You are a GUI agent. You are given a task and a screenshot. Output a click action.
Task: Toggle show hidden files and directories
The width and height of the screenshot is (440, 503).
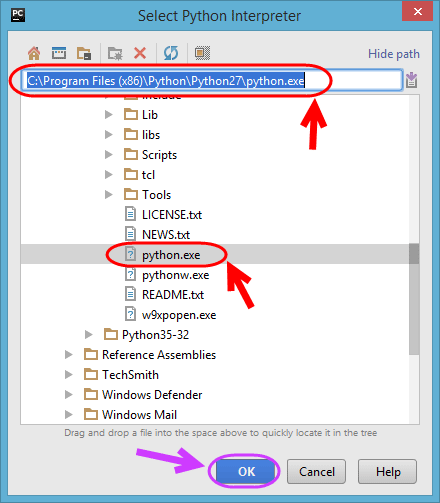click(202, 53)
